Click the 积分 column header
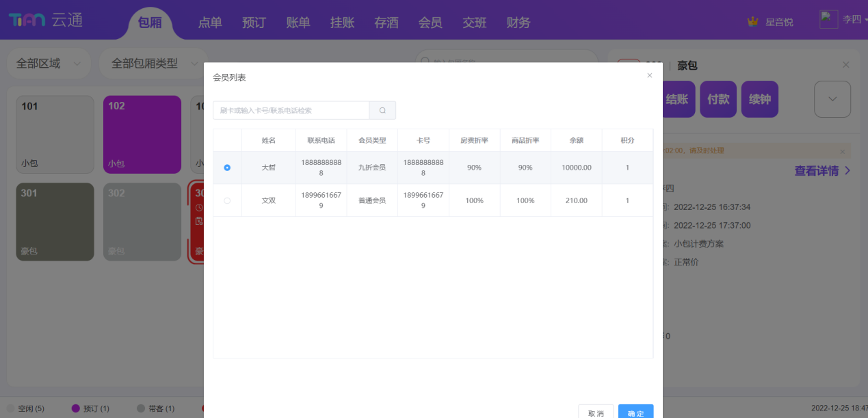868x418 pixels. (x=627, y=140)
